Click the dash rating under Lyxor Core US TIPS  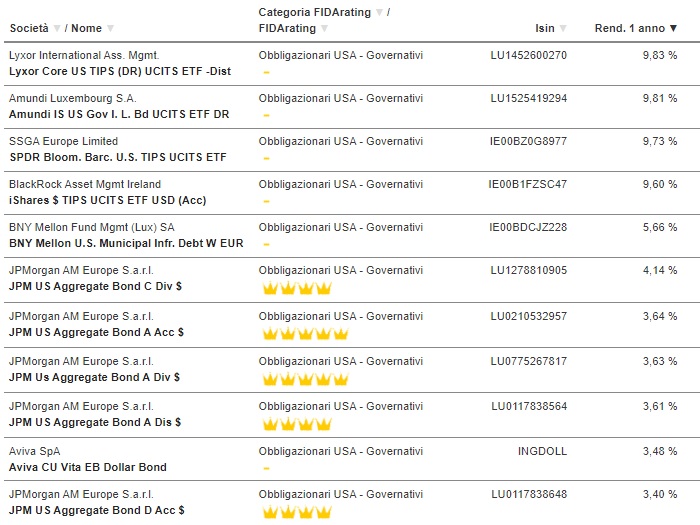(267, 72)
